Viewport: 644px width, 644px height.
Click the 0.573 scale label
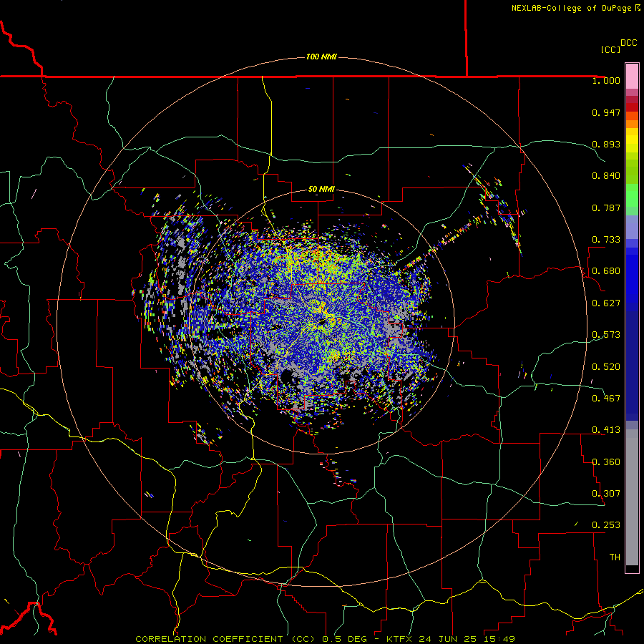click(x=606, y=335)
